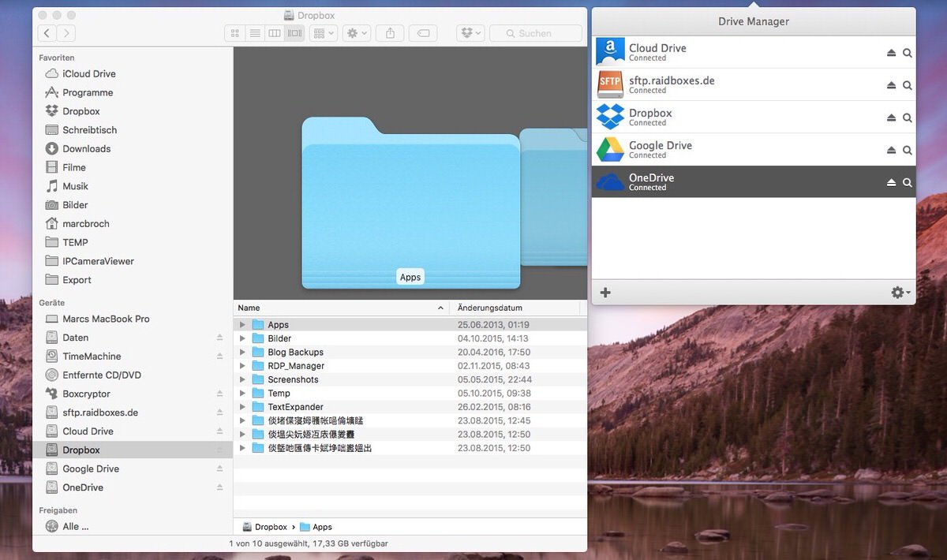
Task: Select sftp.raidboxes.de in Drive Manager
Action: pyautogui.click(x=754, y=84)
